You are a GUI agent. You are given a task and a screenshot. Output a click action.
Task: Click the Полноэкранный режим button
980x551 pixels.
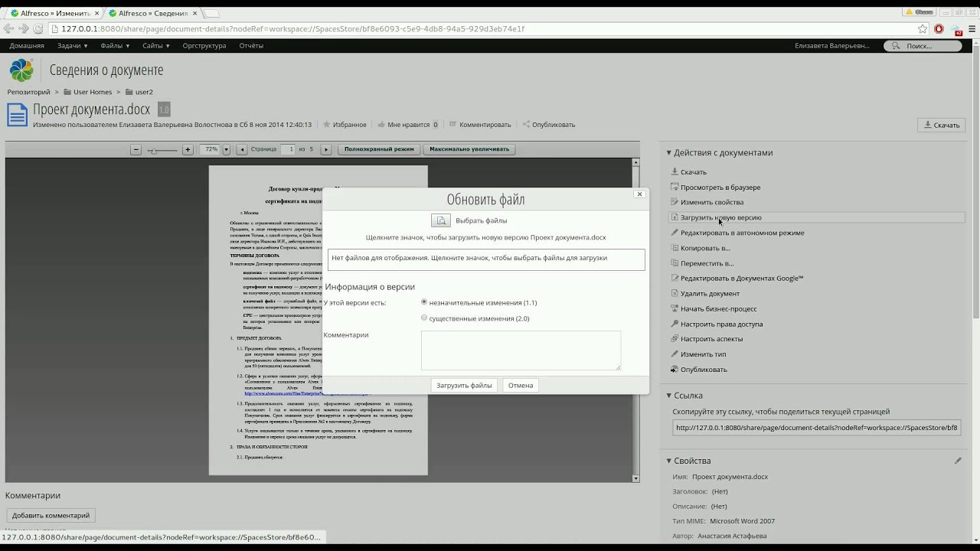(379, 150)
